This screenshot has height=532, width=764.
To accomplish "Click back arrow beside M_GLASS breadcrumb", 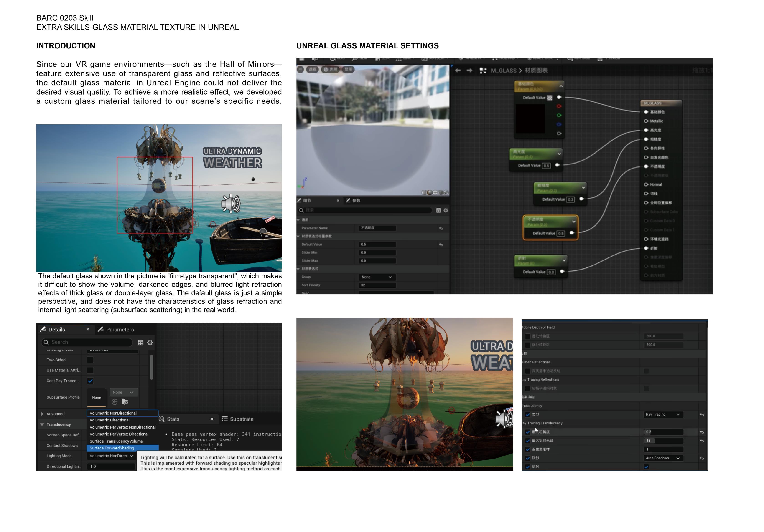I will (x=458, y=71).
